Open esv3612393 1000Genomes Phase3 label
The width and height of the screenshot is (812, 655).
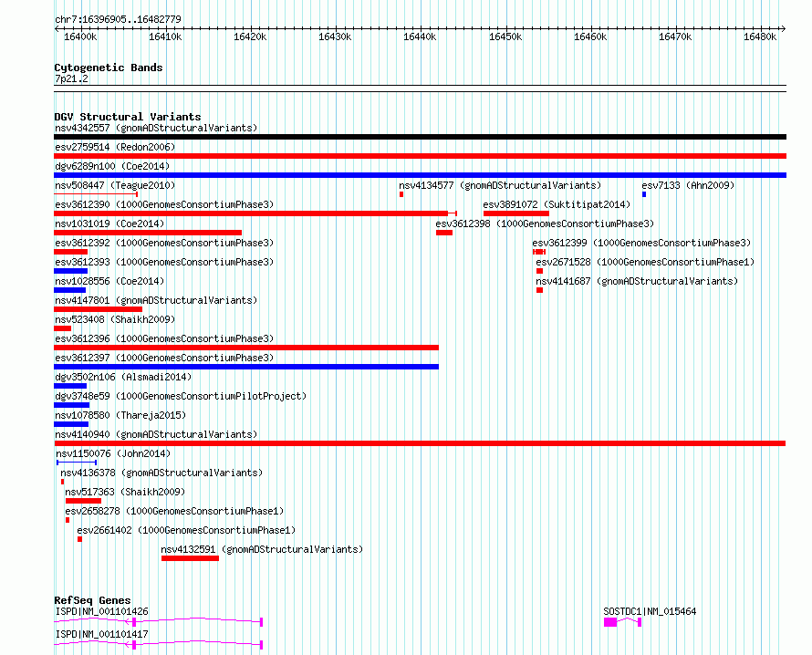tap(164, 262)
